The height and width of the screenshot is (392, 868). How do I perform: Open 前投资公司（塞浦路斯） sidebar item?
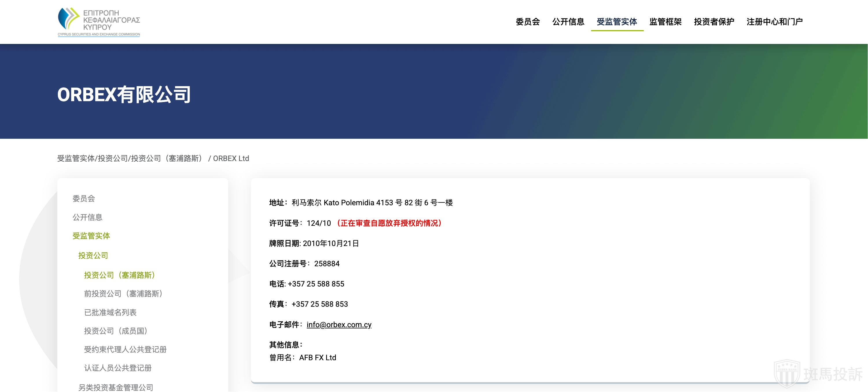pyautogui.click(x=123, y=294)
